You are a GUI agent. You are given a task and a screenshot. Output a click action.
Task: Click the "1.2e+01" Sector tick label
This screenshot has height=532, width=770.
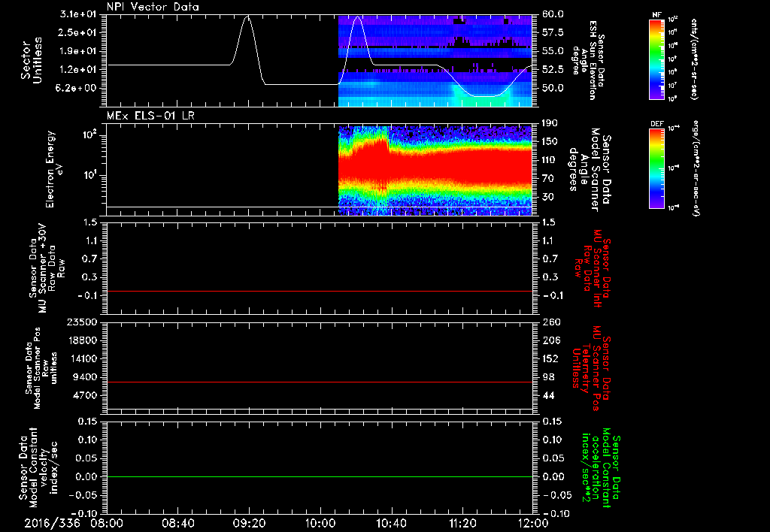point(78,70)
